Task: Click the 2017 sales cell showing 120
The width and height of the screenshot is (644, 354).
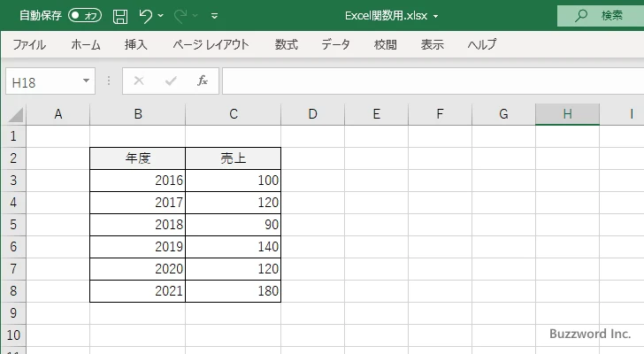Action: [x=234, y=203]
